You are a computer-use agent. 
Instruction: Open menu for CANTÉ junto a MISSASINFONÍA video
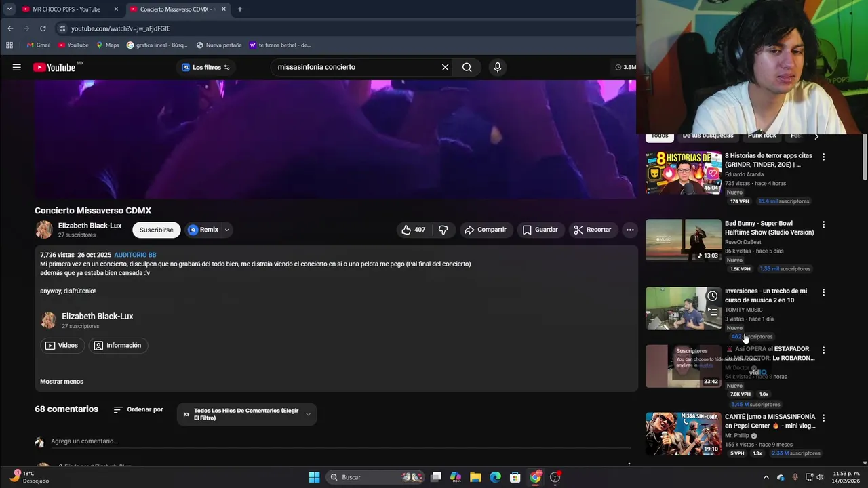pyautogui.click(x=823, y=418)
